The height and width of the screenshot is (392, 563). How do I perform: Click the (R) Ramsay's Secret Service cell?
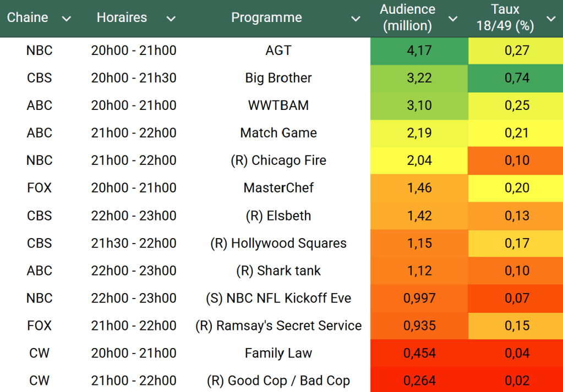[278, 325]
